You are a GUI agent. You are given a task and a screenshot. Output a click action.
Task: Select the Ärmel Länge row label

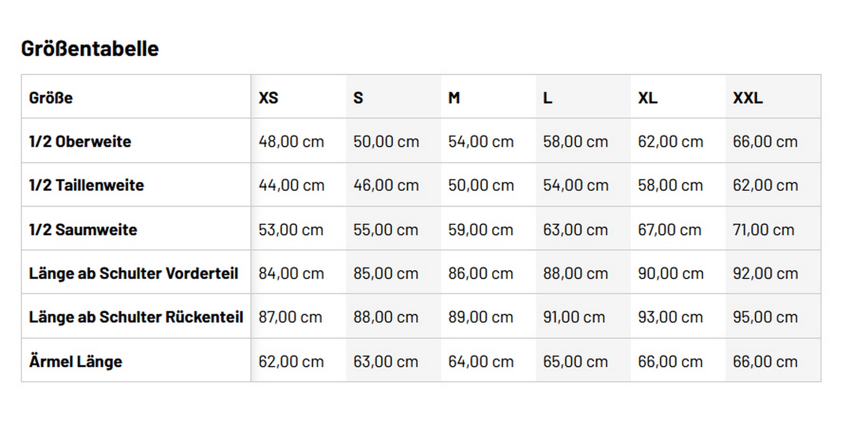click(76, 361)
